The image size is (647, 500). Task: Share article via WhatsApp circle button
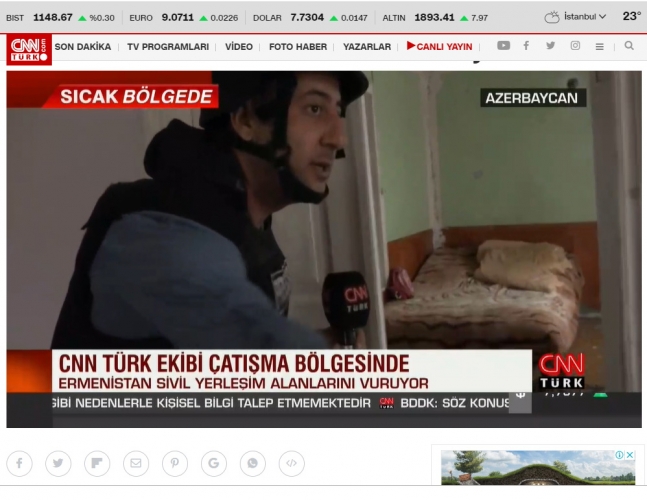(x=253, y=463)
